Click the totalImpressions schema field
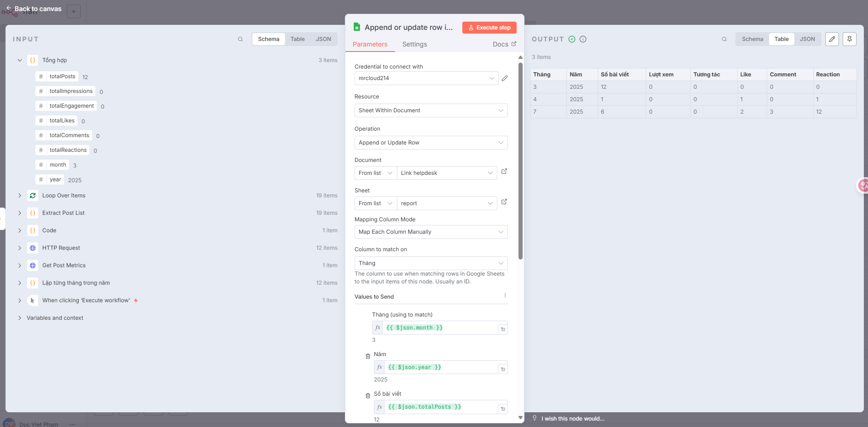Viewport: 868px width, 427px height. pos(66,91)
